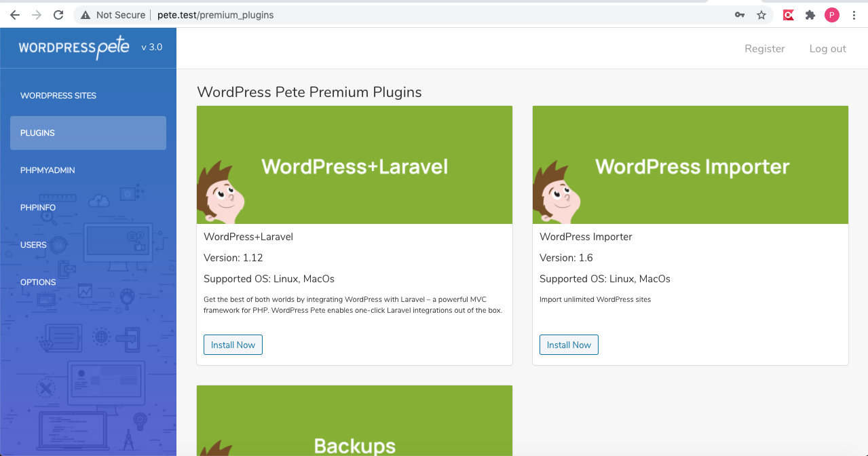Open Chrome three-dot menu

point(854,15)
